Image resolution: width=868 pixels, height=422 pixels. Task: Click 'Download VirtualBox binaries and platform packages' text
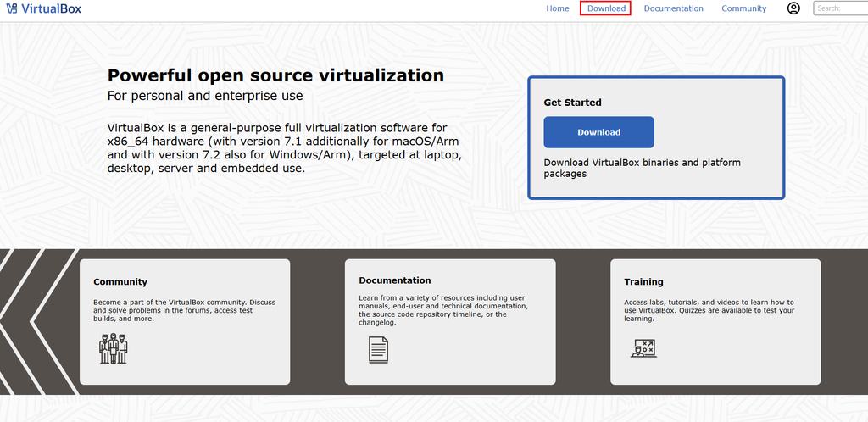pos(643,168)
